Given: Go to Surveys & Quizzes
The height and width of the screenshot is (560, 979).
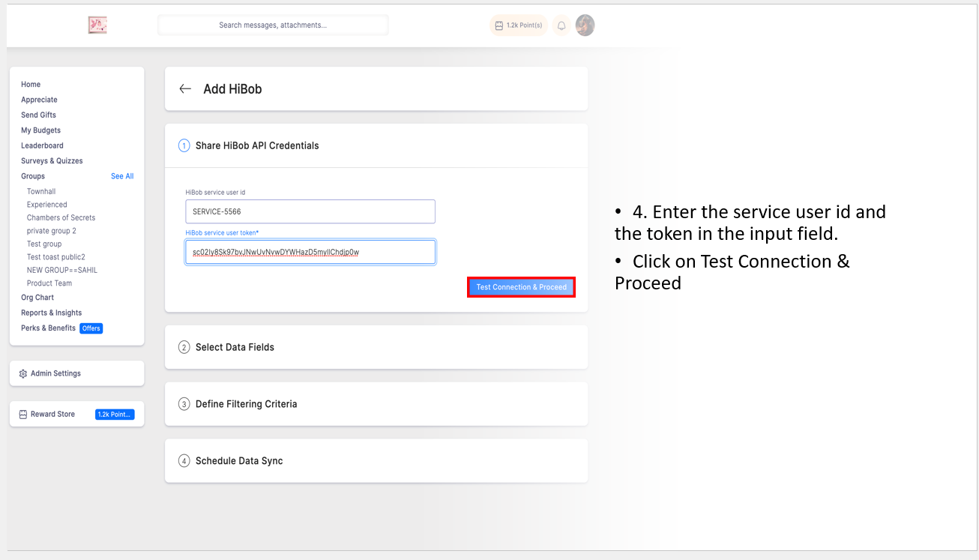Looking at the screenshot, I should click(52, 161).
